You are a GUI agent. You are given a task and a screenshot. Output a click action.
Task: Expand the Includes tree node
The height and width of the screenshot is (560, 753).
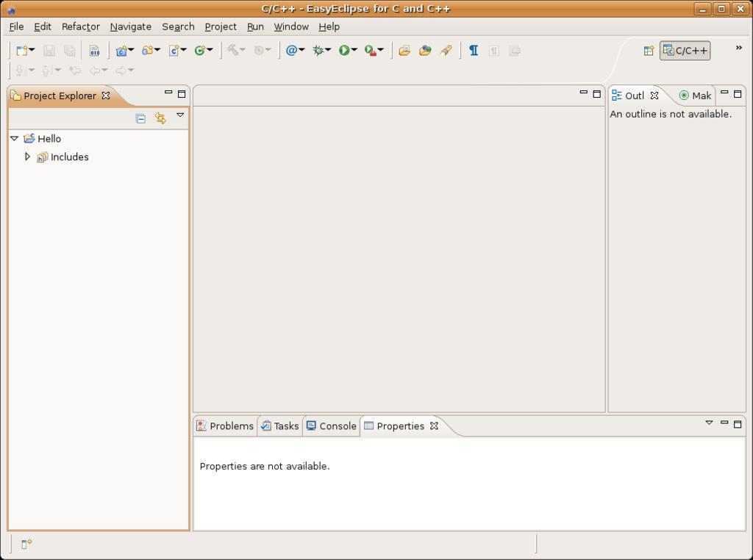pyautogui.click(x=27, y=157)
